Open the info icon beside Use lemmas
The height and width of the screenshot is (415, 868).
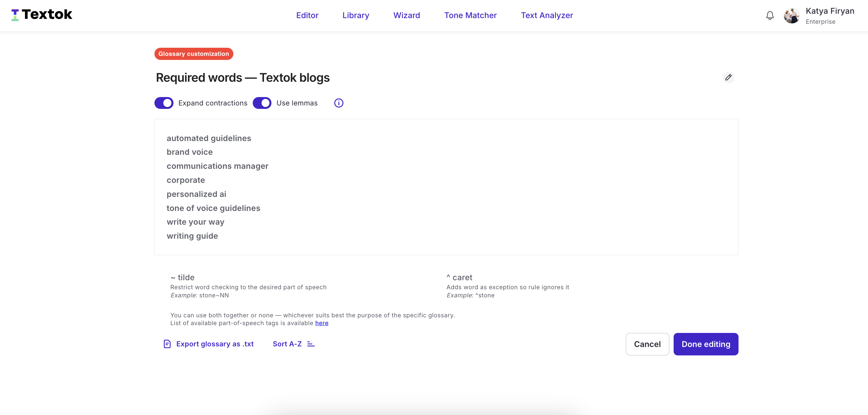click(x=338, y=103)
